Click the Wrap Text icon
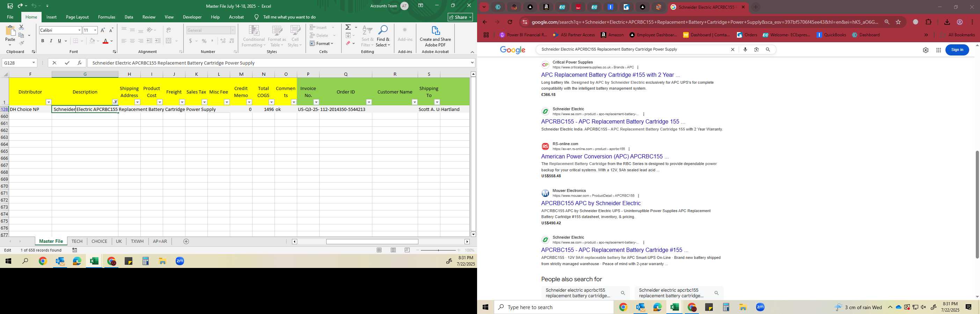Image resolution: width=980 pixels, height=314 pixels. 169,30
